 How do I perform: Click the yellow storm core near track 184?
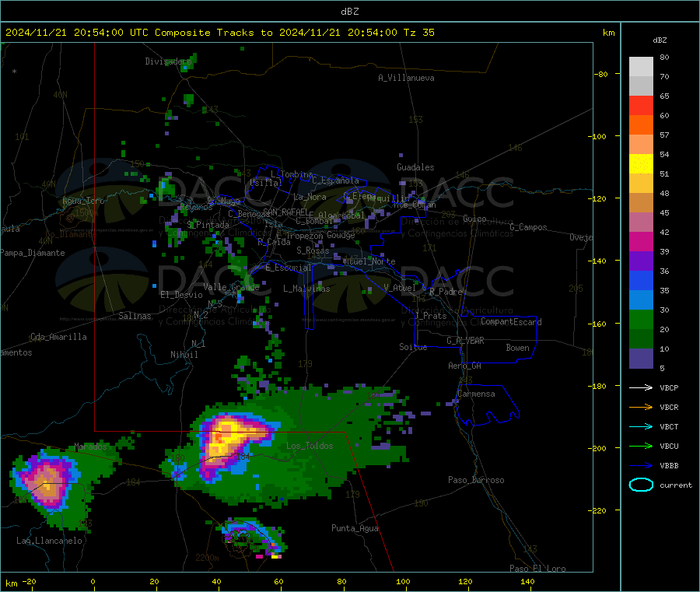click(230, 436)
